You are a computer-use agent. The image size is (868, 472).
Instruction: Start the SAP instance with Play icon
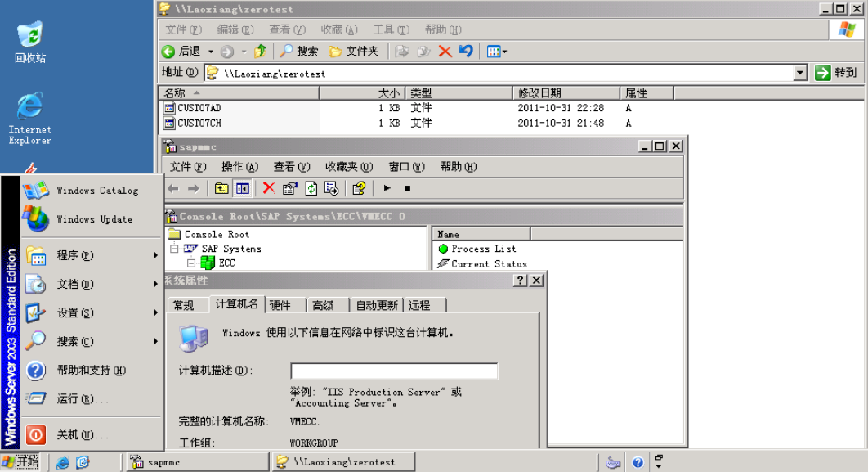pos(387,188)
